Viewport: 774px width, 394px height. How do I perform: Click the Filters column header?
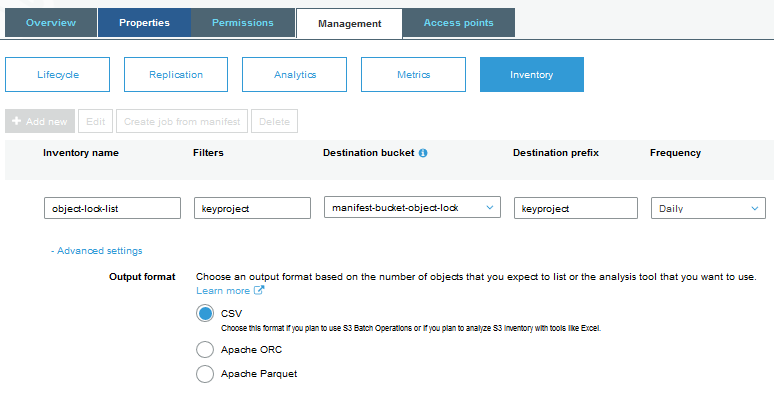[x=208, y=153]
